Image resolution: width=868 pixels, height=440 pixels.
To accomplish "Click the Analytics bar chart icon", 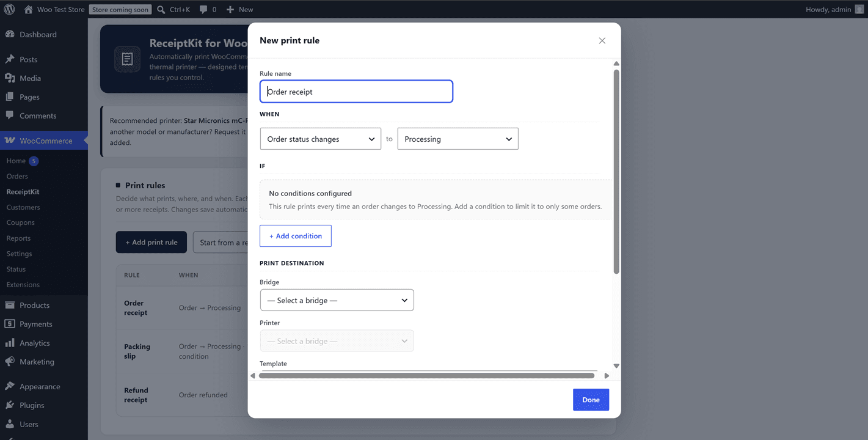I will tap(10, 343).
